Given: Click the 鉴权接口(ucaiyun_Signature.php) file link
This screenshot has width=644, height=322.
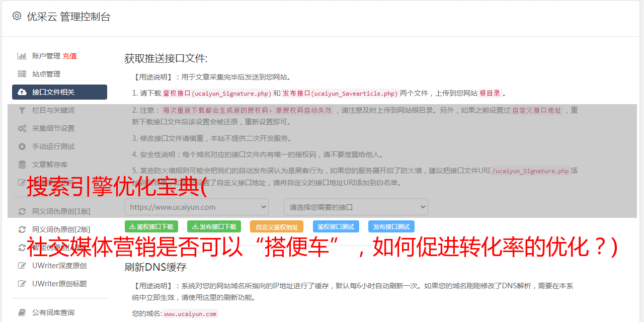Looking at the screenshot, I should tap(217, 93).
